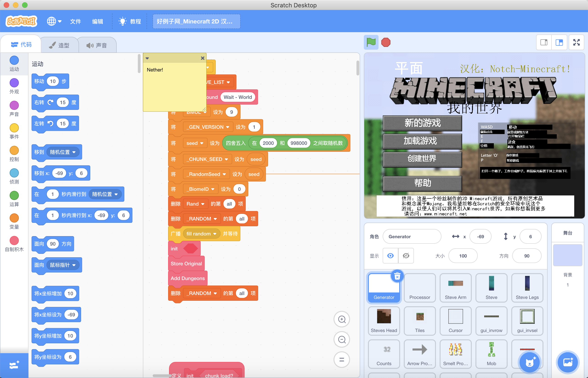Zoom out the code workspace
The image size is (588, 378).
click(342, 339)
